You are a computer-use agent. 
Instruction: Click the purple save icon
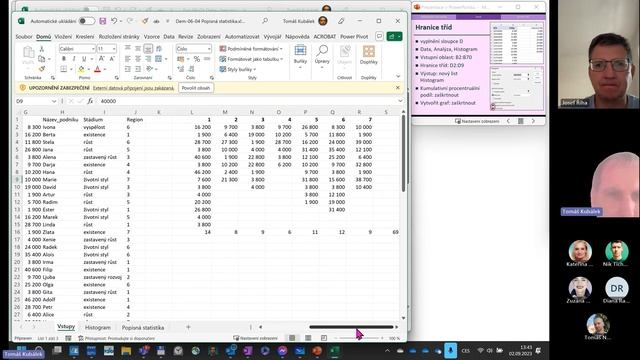tap(103, 21)
